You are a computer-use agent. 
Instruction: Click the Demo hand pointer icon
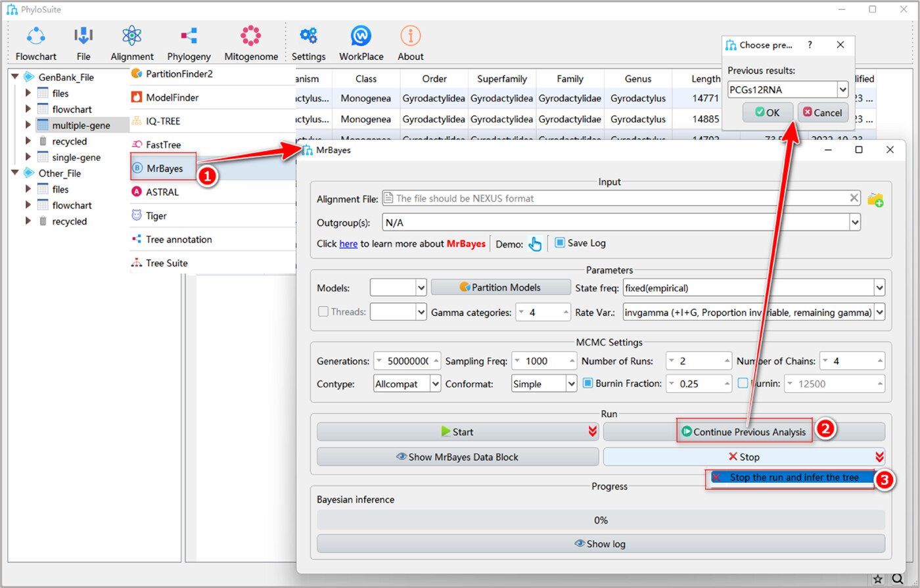[x=536, y=244]
